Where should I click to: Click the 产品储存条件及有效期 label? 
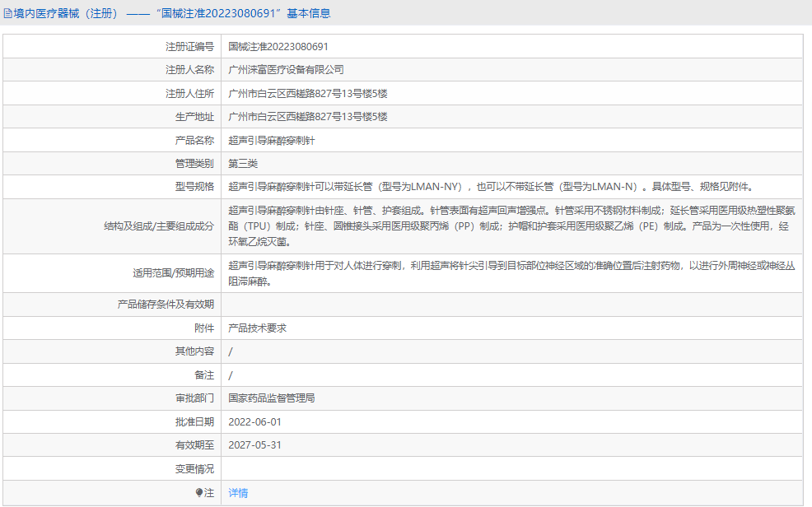(166, 305)
